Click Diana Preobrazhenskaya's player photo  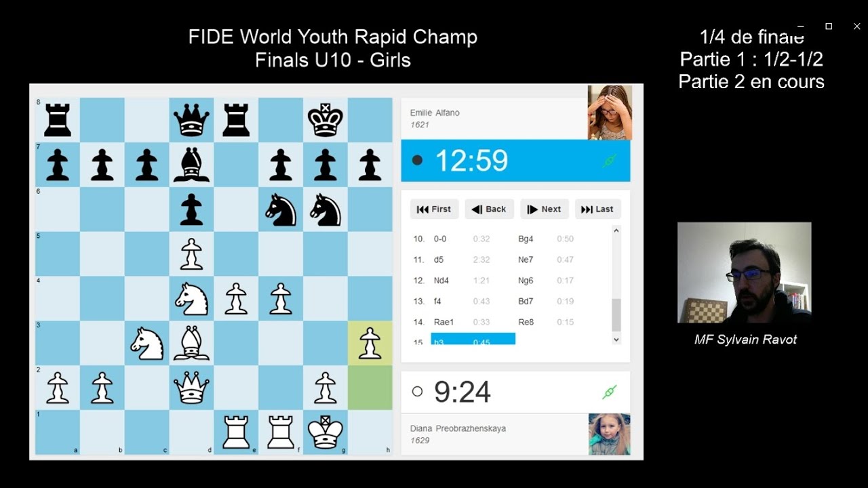coord(610,434)
